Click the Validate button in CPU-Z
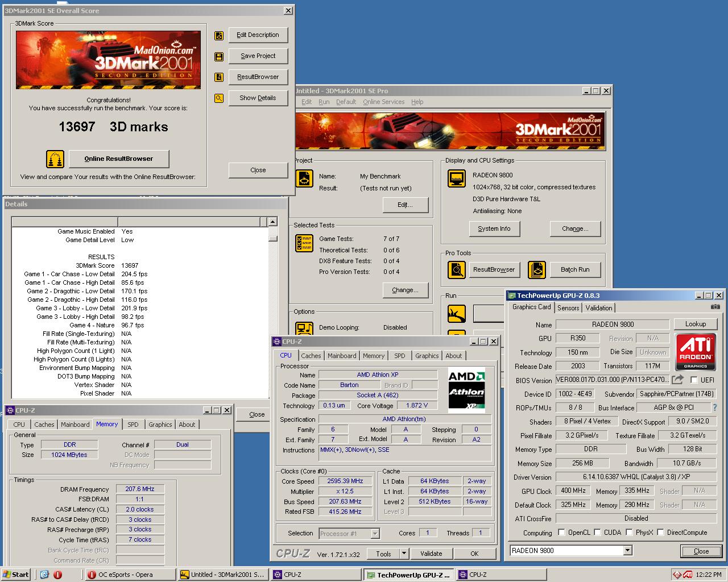This screenshot has height=582, width=728. point(431,554)
